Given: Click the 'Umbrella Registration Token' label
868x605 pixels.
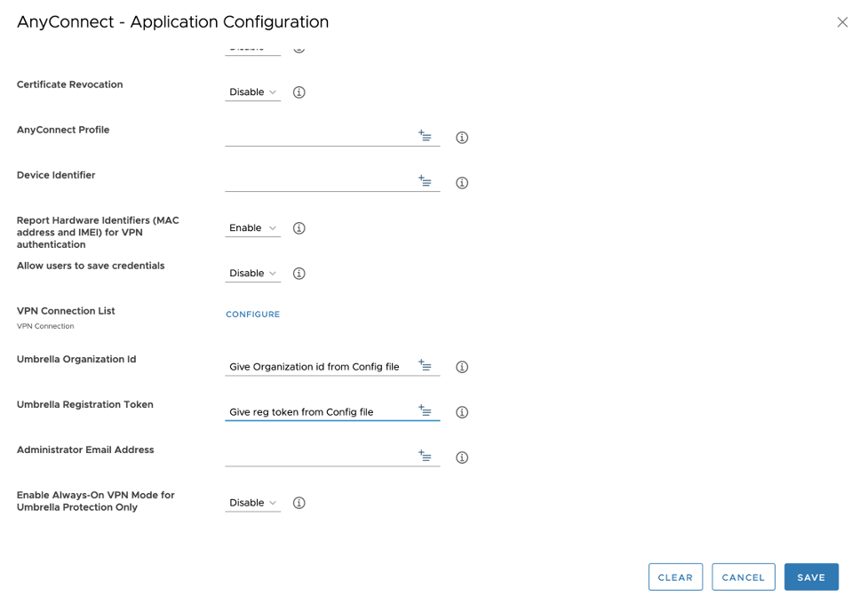Looking at the screenshot, I should (x=85, y=404).
